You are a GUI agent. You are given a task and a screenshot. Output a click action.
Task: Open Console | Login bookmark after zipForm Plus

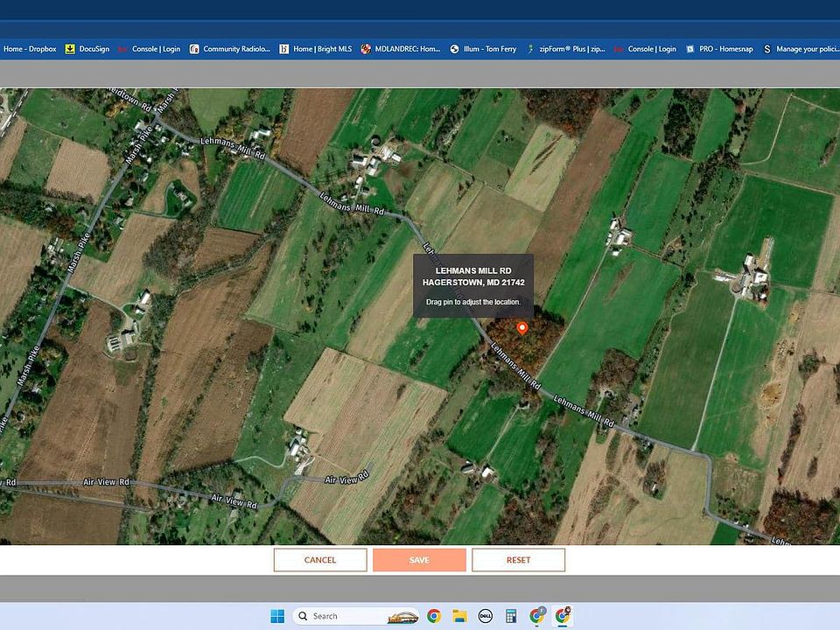click(645, 49)
